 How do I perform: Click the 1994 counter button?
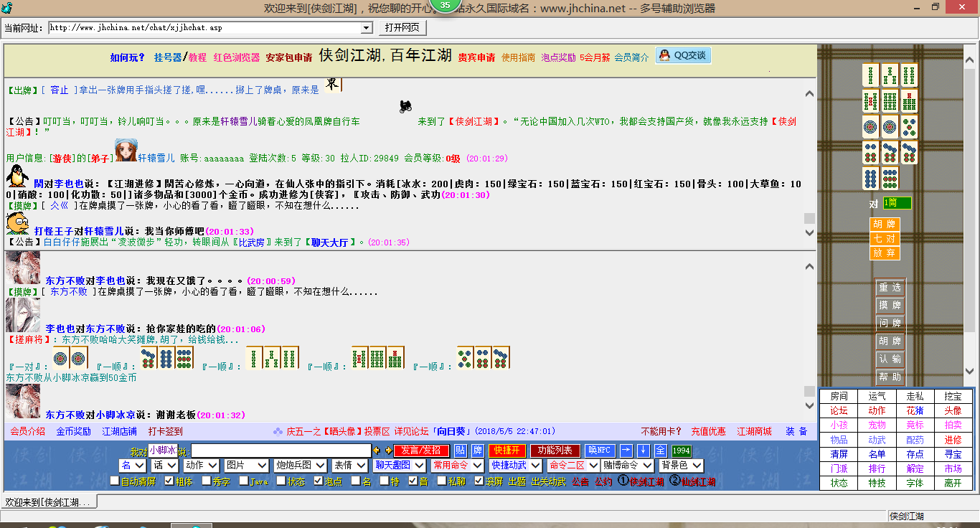(x=682, y=451)
